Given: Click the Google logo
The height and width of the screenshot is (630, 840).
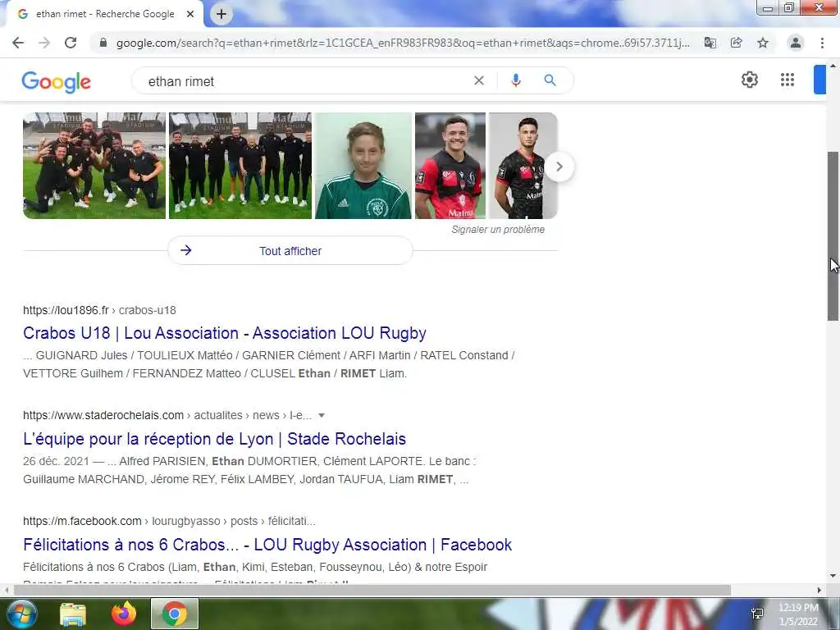Looking at the screenshot, I should 57,81.
